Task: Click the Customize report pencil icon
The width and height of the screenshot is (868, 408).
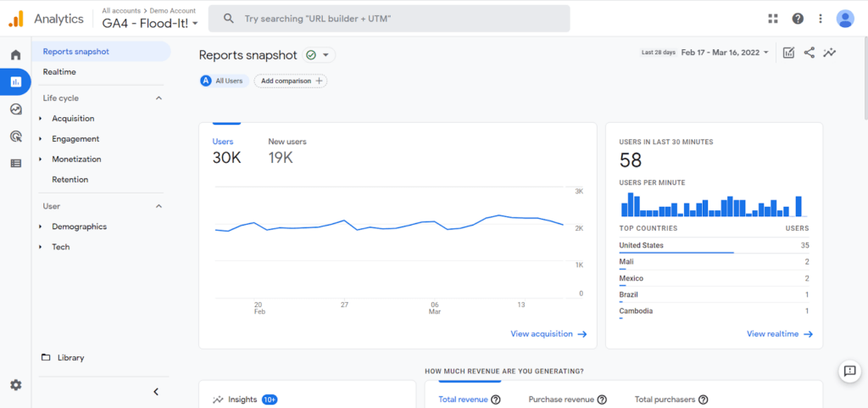Action: (789, 53)
